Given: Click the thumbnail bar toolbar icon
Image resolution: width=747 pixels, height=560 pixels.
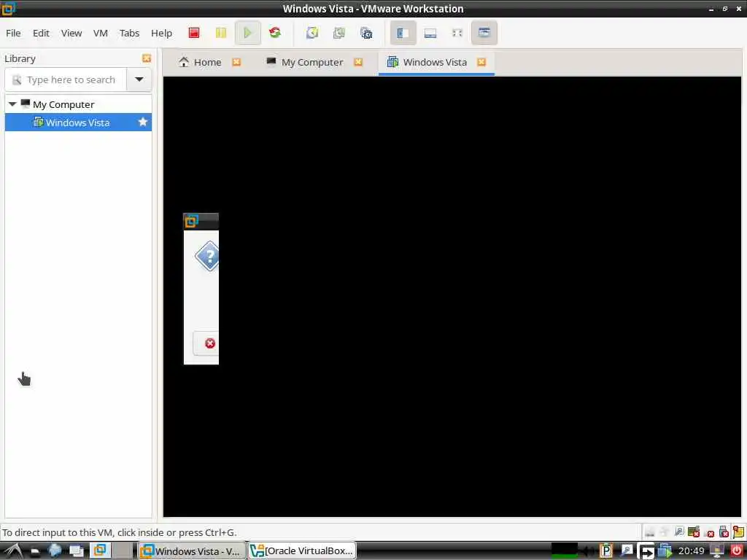Looking at the screenshot, I should (430, 33).
